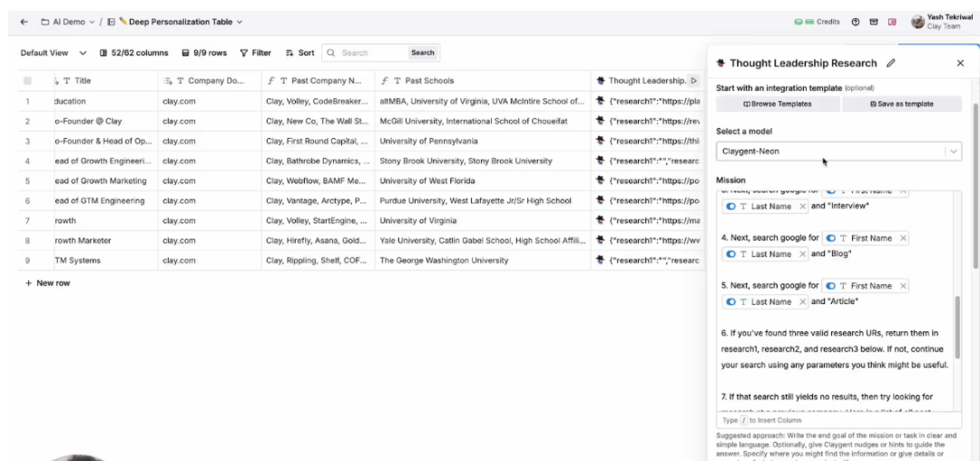Screen dimensions: 980x461
Task: Click the Mission box scrollbar
Action: pyautogui.click(x=957, y=328)
